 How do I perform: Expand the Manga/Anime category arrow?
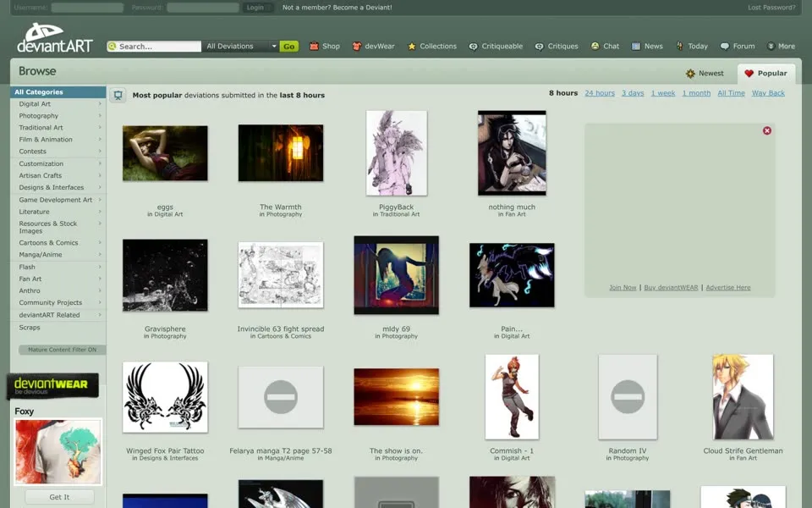click(100, 255)
